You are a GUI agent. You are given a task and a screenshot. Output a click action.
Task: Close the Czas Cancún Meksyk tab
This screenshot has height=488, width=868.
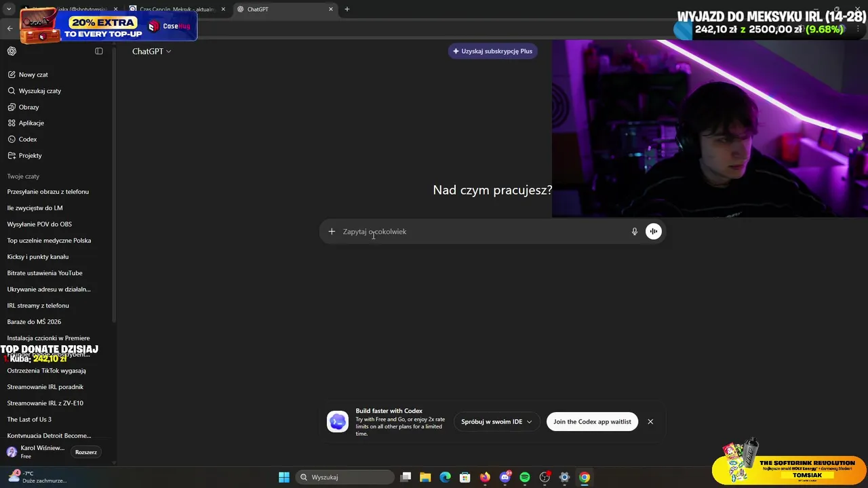[223, 9]
